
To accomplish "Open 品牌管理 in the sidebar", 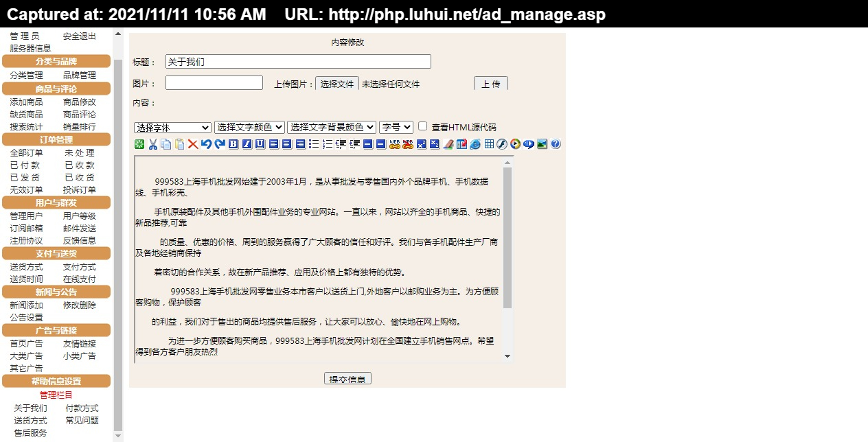I will tap(80, 75).
